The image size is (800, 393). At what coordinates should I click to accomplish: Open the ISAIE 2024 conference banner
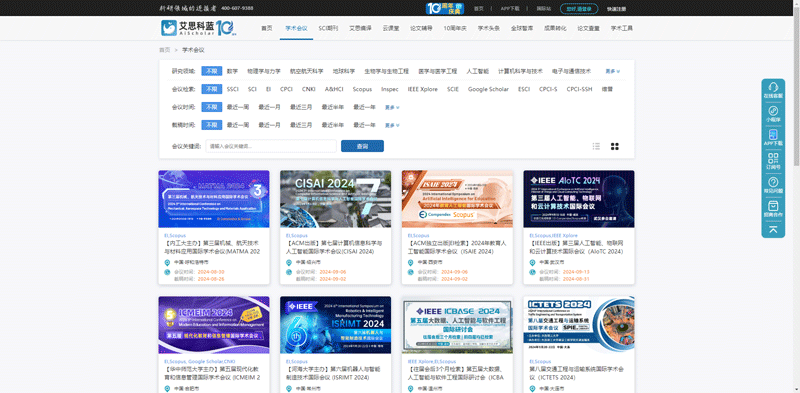point(457,199)
